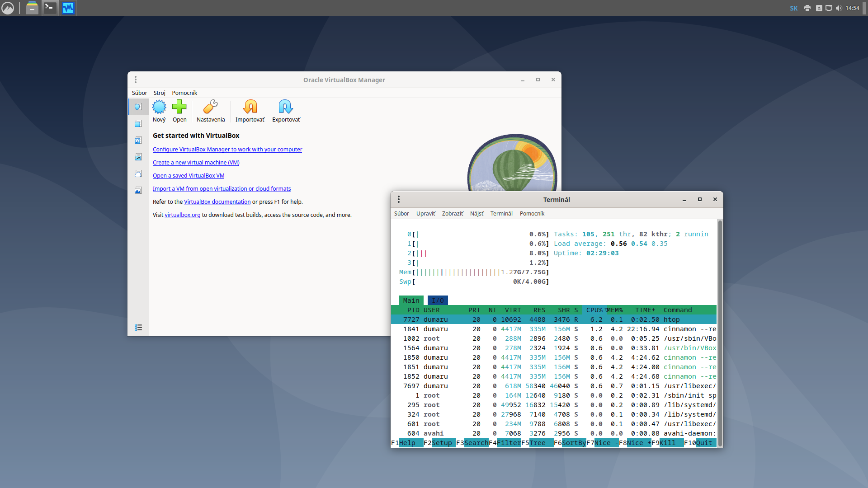Click the Swp meter bar in htop
The height and width of the screenshot is (488, 868).
tap(474, 282)
